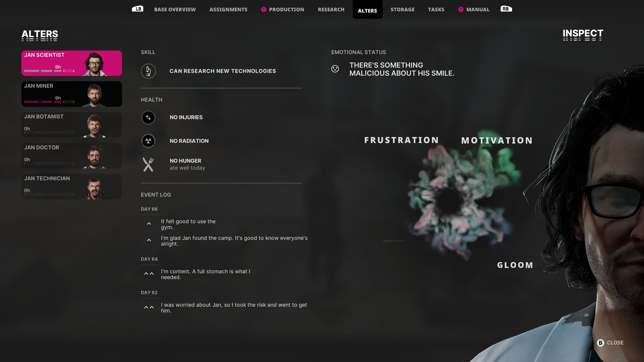This screenshot has height=362, width=644.
Task: Expand the Day 64 full stomach entry chevrons
Action: tap(149, 274)
